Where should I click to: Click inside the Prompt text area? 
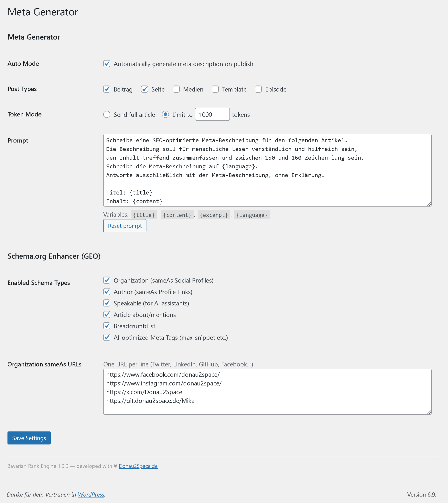(x=267, y=170)
